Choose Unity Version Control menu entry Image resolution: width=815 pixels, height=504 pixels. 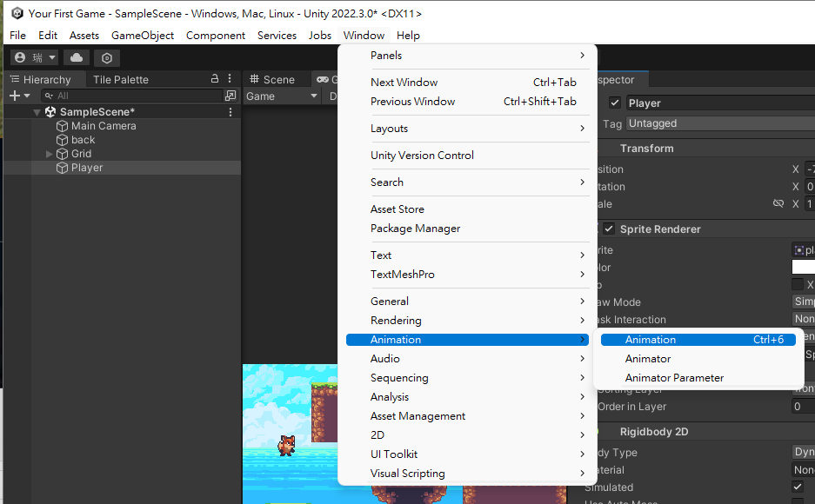click(x=467, y=156)
